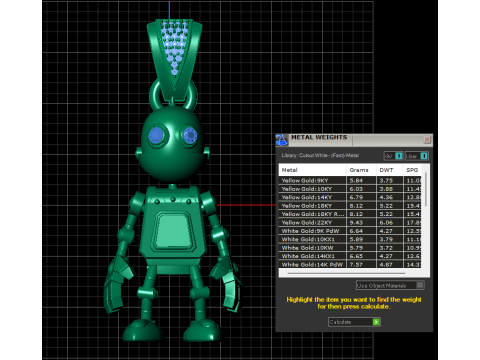Click the robot's chest plate panel
Viewport: 480px width, 360px height.
pos(173,231)
